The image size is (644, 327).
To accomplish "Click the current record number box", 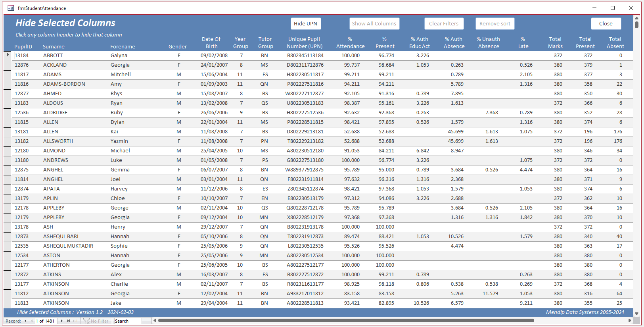I will pyautogui.click(x=46, y=321).
